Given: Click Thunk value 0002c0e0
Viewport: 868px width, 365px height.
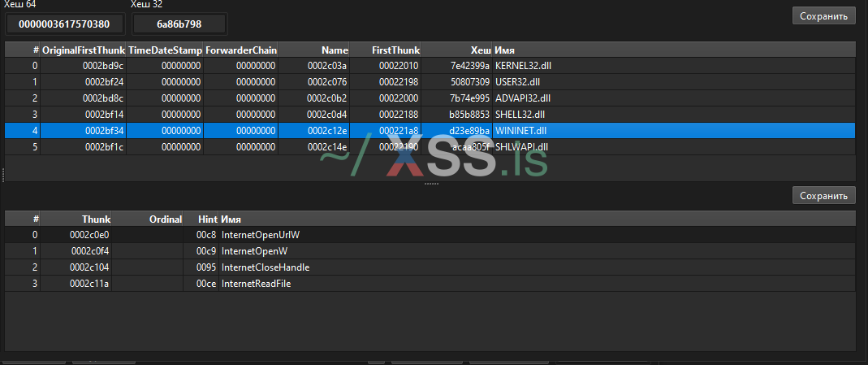Looking at the screenshot, I should point(89,235).
